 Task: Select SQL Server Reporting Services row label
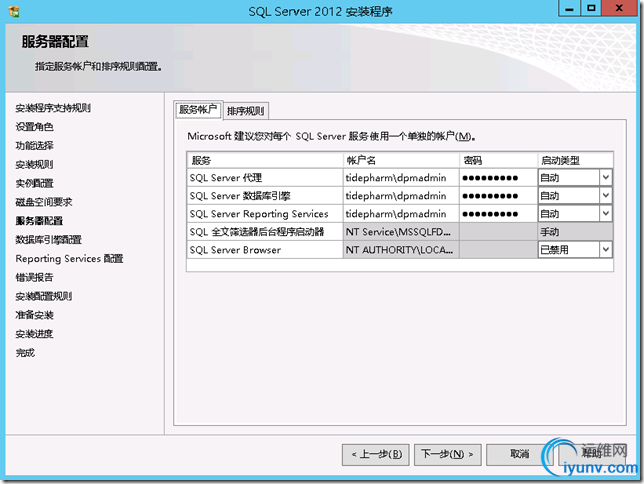point(259,214)
